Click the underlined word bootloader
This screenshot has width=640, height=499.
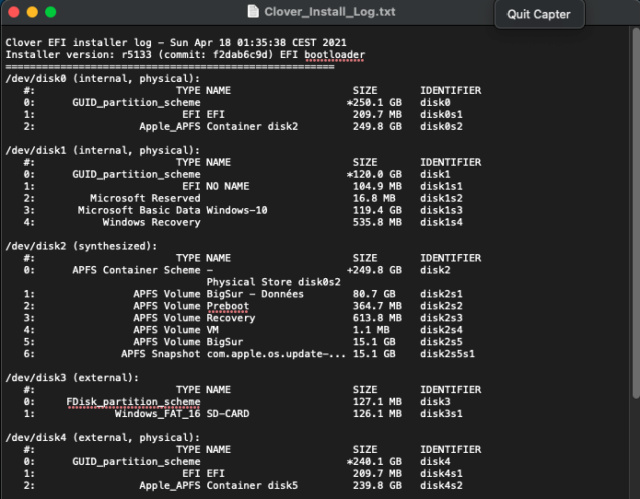click(x=334, y=55)
